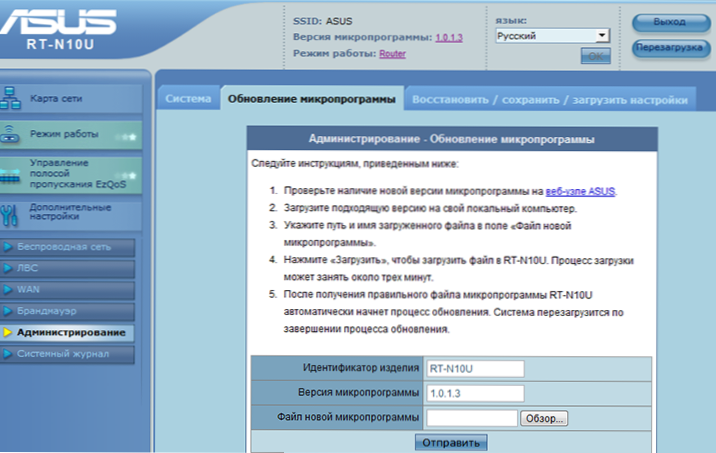
Task: Click the Следуйте инструкциям text
Action: pos(354,163)
